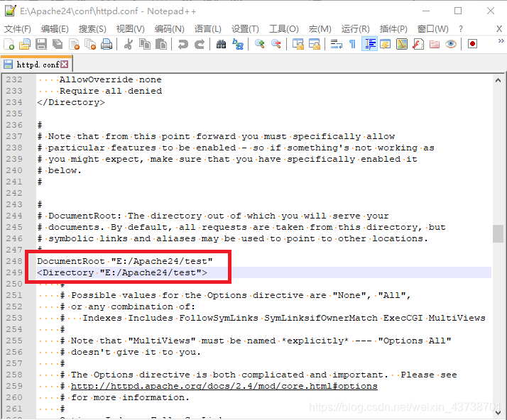Click the line <Directory "E:/Apache24/test">
This screenshot has height=420, width=507.
point(122,272)
